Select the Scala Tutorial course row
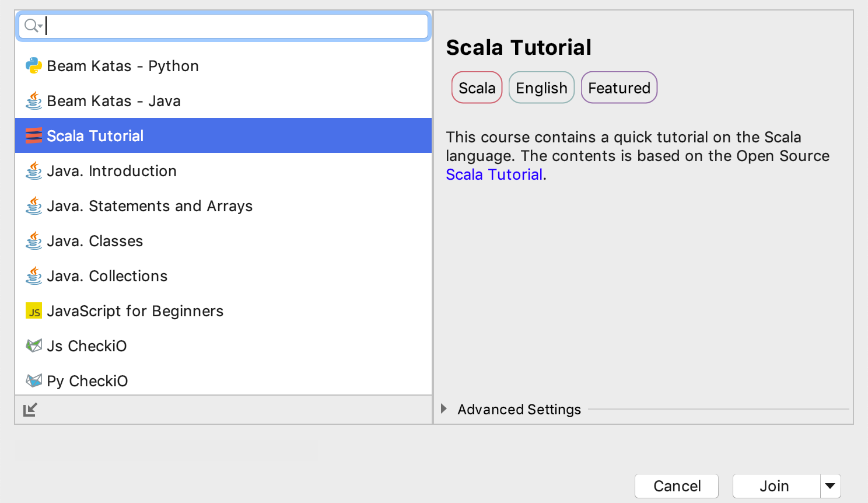Viewport: 868px width, 503px height. point(223,135)
